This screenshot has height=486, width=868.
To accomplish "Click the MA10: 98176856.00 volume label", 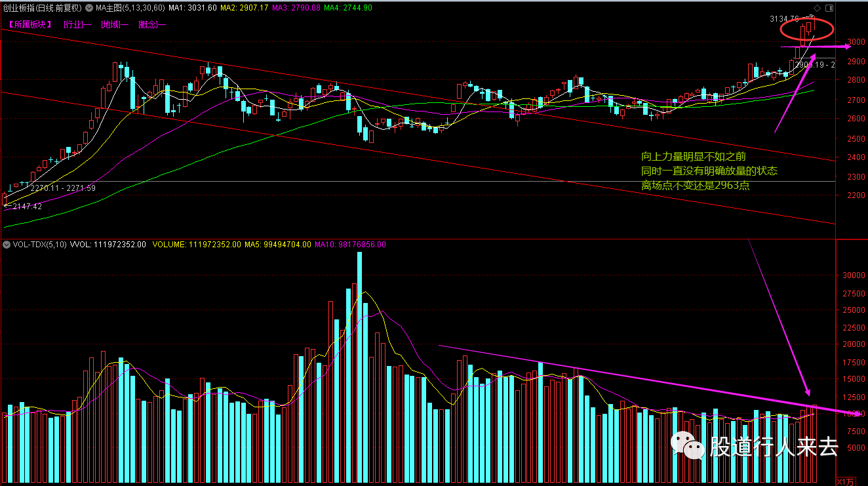I will point(350,245).
